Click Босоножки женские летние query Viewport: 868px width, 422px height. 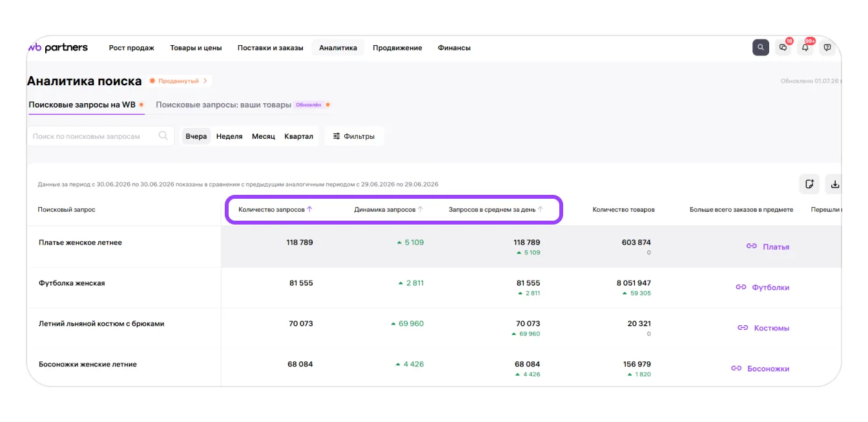tap(88, 365)
